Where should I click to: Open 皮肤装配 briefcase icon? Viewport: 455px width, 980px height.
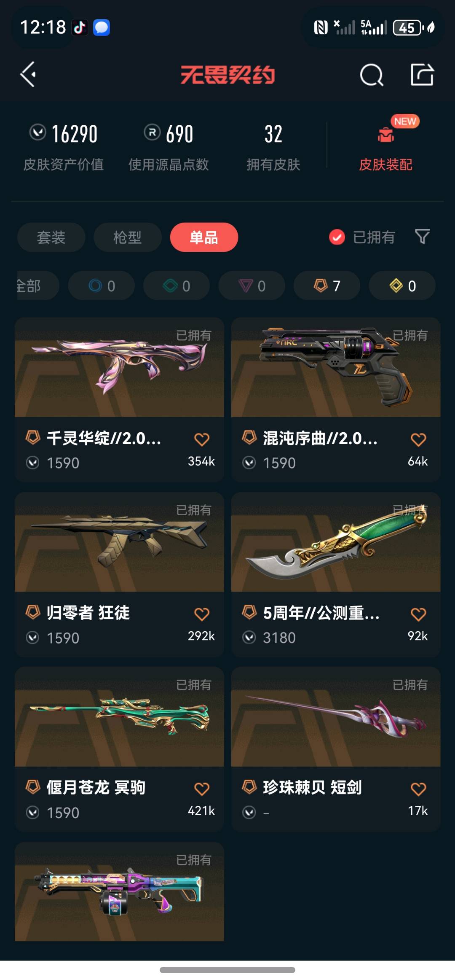385,135
